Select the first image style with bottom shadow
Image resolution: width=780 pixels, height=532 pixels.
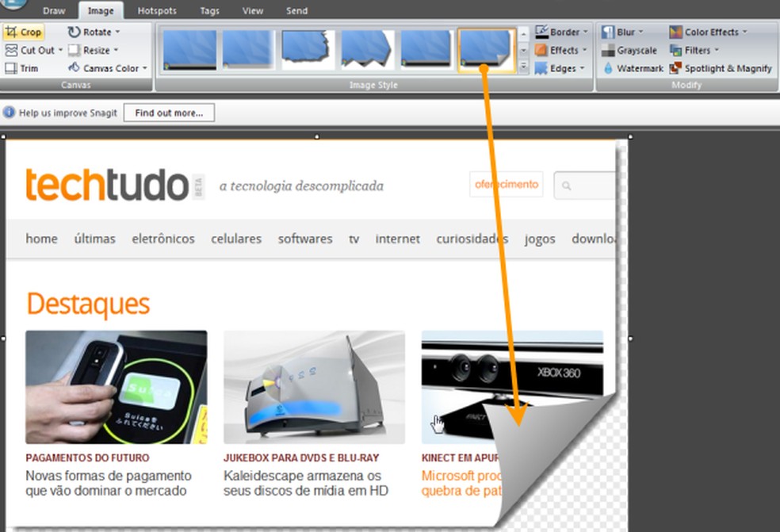click(189, 50)
